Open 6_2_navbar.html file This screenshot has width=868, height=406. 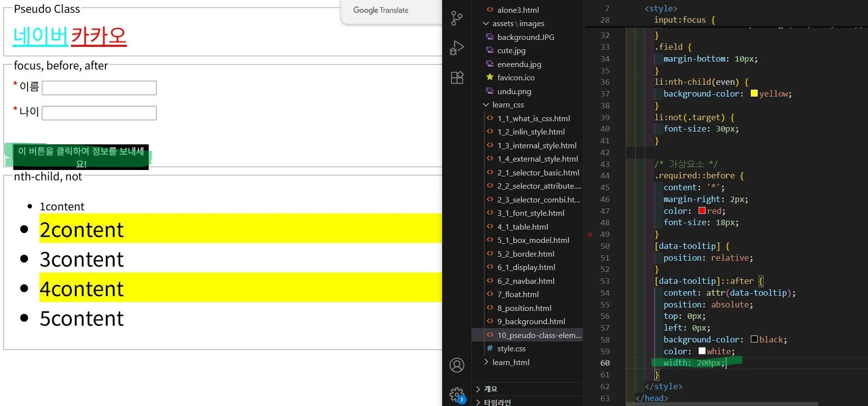click(526, 281)
